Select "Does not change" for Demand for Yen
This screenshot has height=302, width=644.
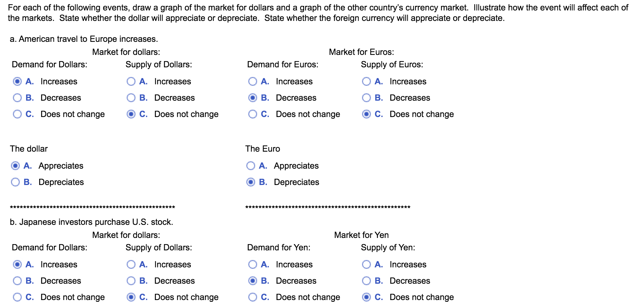tap(253, 297)
